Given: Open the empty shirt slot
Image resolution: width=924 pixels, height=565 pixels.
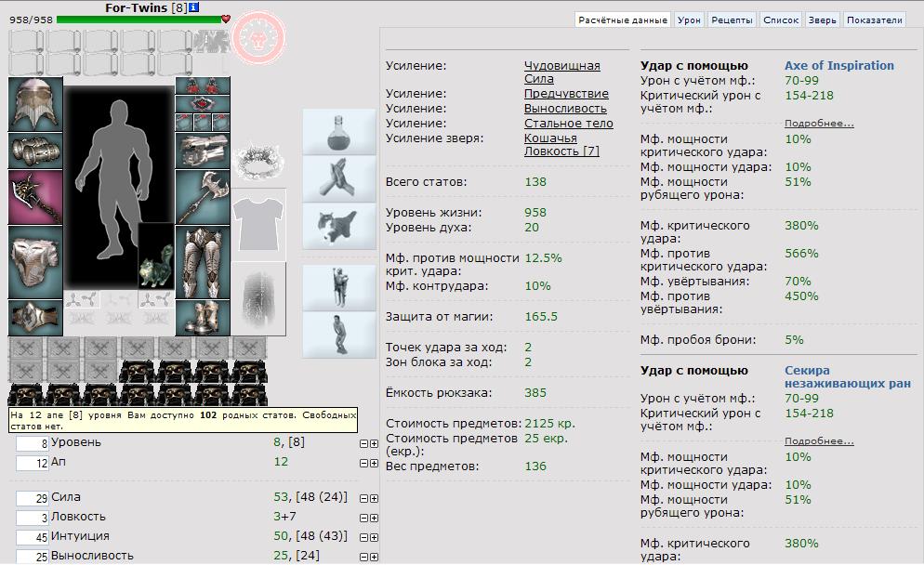Looking at the screenshot, I should coord(258,225).
